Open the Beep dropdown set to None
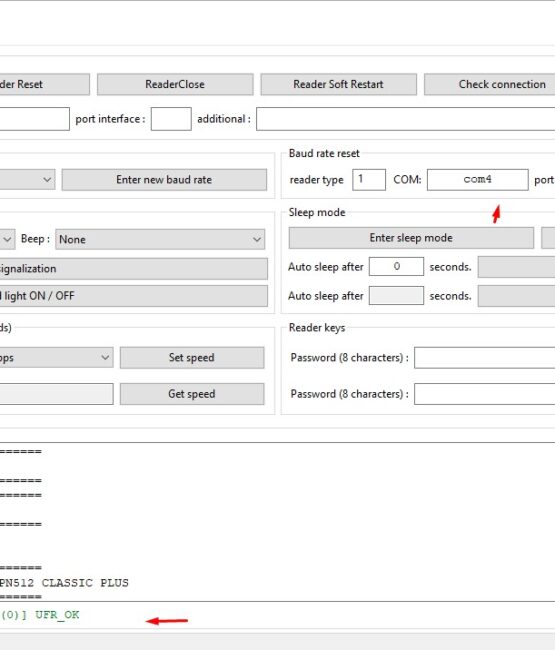 160,239
